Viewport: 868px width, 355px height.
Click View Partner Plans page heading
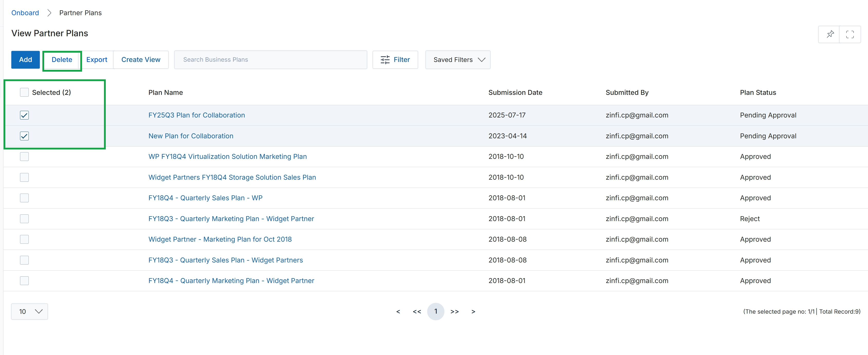tap(50, 33)
